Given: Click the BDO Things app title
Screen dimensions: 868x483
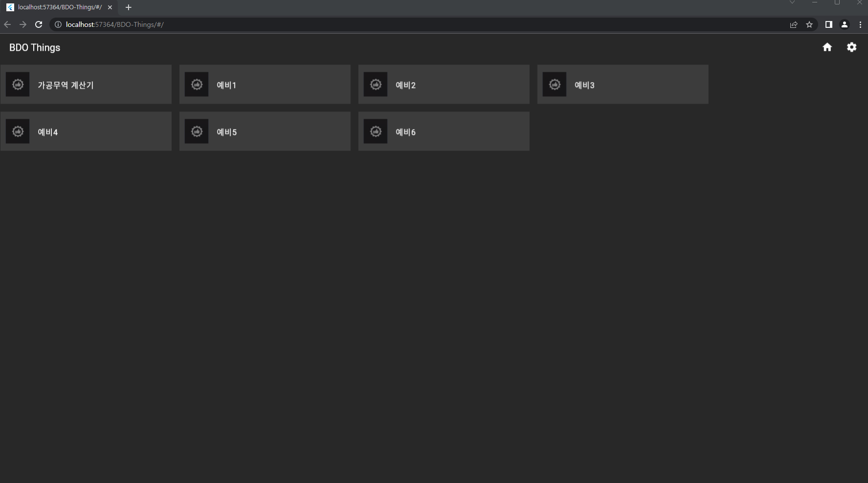Looking at the screenshot, I should [x=35, y=47].
